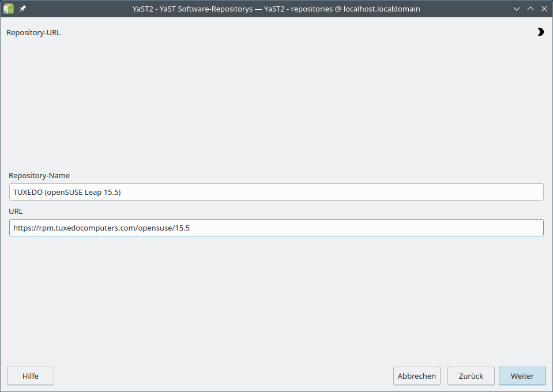The width and height of the screenshot is (553, 392).
Task: Open Hilfe help button
Action: (x=31, y=376)
